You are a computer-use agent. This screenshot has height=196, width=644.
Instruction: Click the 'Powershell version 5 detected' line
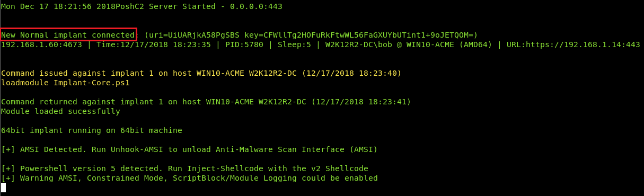[184, 168]
